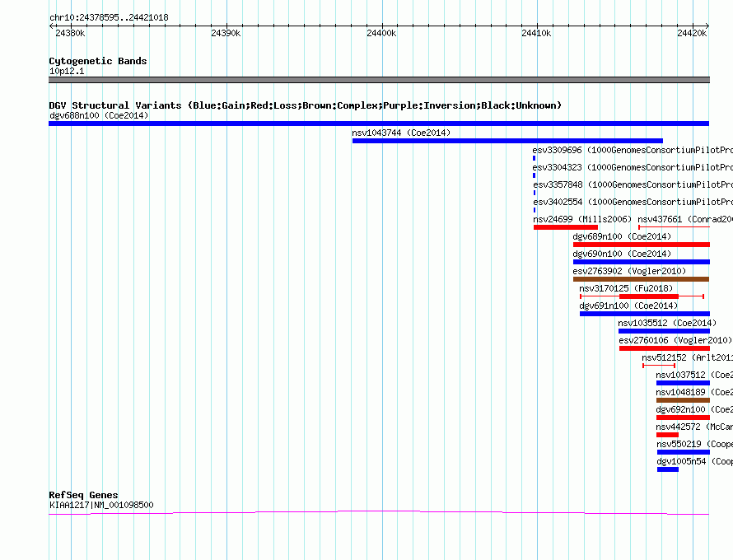Open nsv1035512 (Coe2014) variant
733x560 pixels.
(667, 323)
